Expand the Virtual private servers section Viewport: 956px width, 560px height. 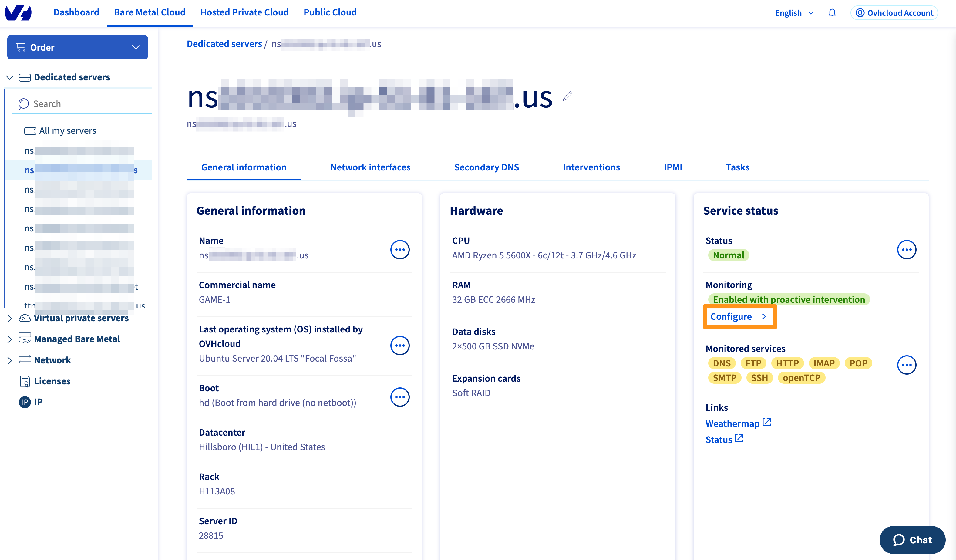tap(9, 318)
